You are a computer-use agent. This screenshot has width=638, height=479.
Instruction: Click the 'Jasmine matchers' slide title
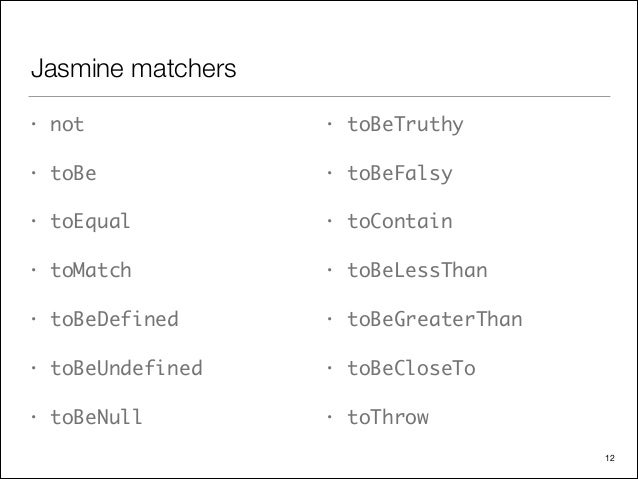133,68
